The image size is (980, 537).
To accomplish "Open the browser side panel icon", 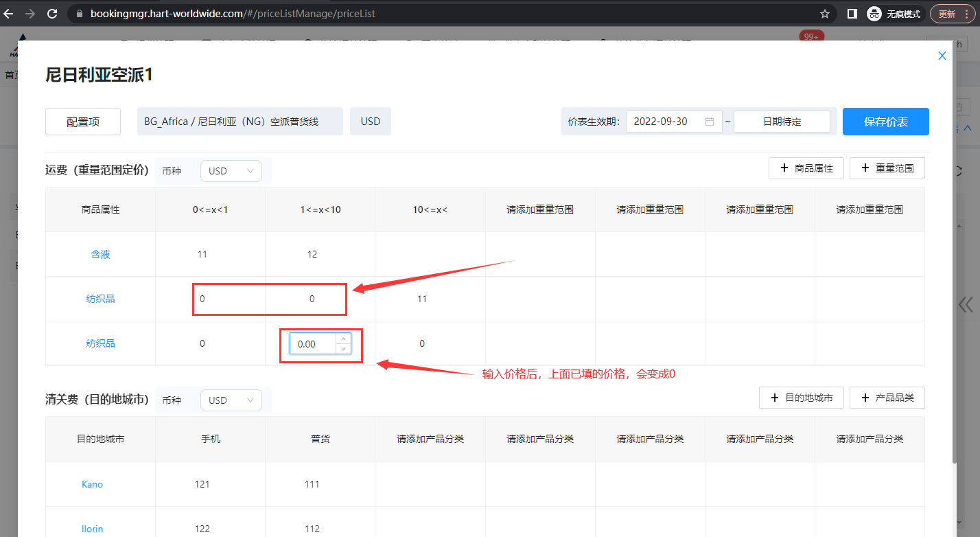I will 852,14.
